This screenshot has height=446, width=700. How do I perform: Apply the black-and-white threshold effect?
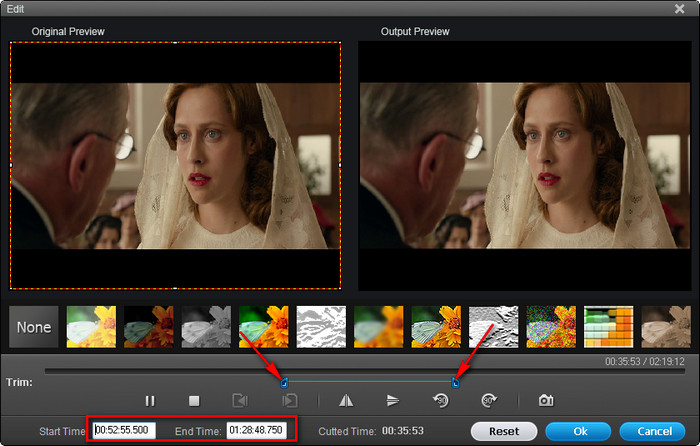pyautogui.click(x=321, y=327)
